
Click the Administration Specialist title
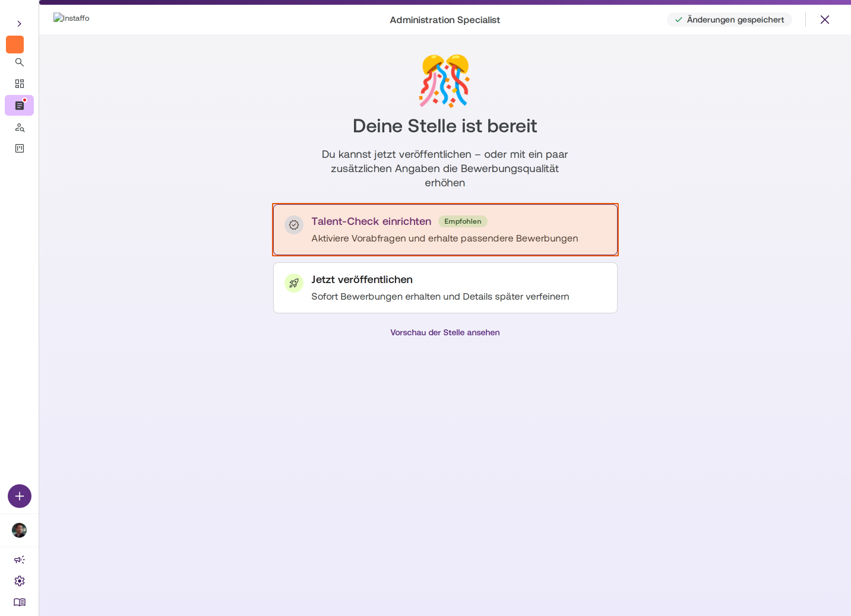point(445,20)
